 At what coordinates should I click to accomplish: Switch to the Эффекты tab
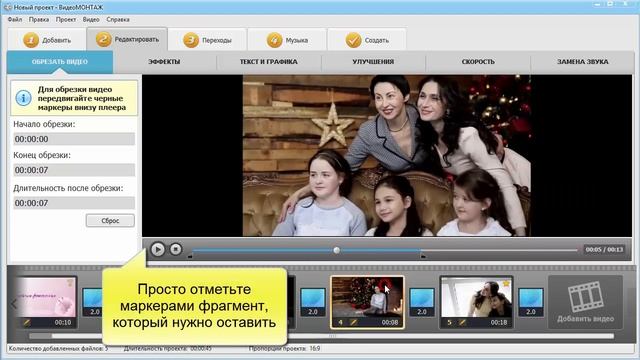(x=164, y=62)
